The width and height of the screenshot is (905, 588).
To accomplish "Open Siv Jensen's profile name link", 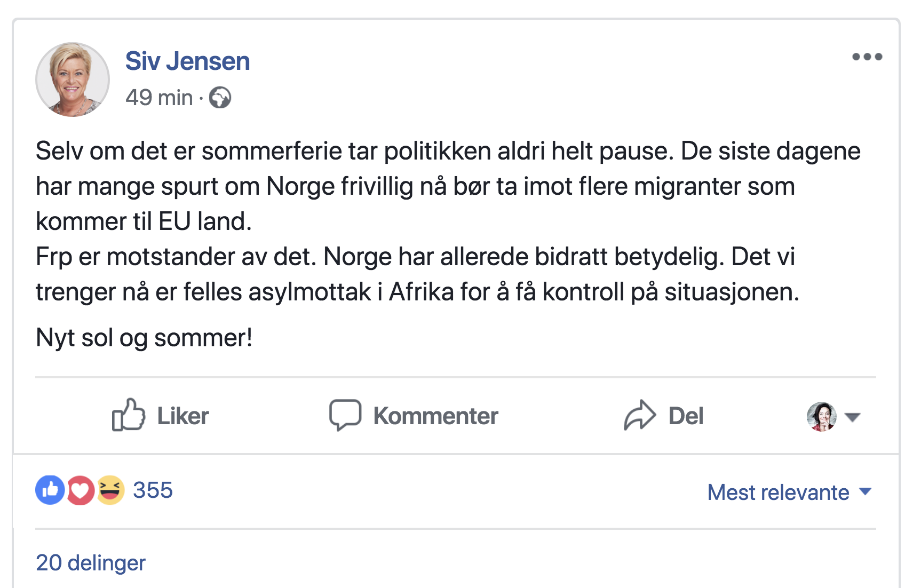I will click(187, 61).
